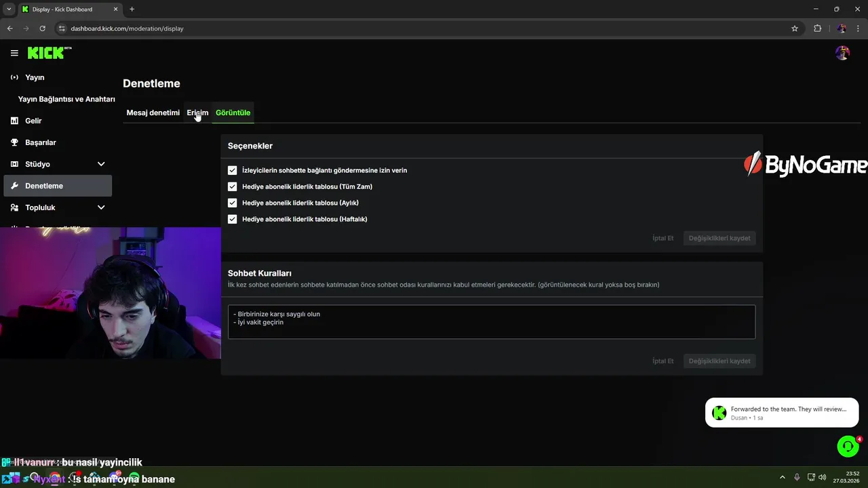
Task: Open Chrome extensions menu
Action: point(817,28)
